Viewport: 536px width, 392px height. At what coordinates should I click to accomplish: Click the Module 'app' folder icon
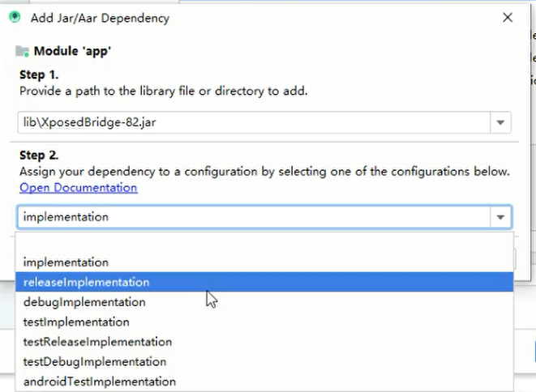coord(22,52)
